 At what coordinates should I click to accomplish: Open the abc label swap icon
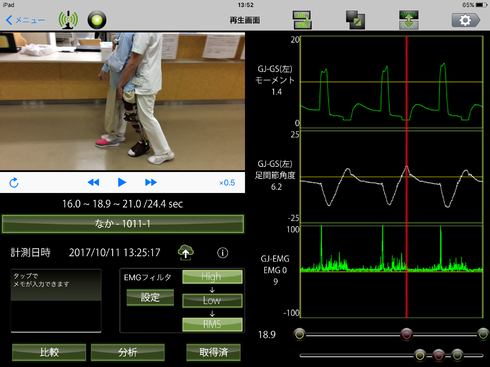coord(302,20)
